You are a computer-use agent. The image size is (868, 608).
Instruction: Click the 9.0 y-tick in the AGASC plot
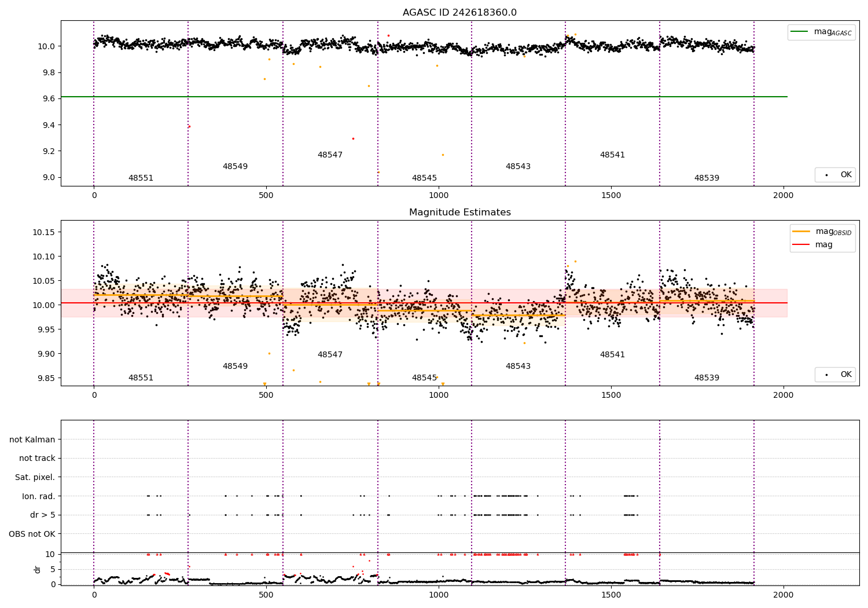click(x=49, y=178)
